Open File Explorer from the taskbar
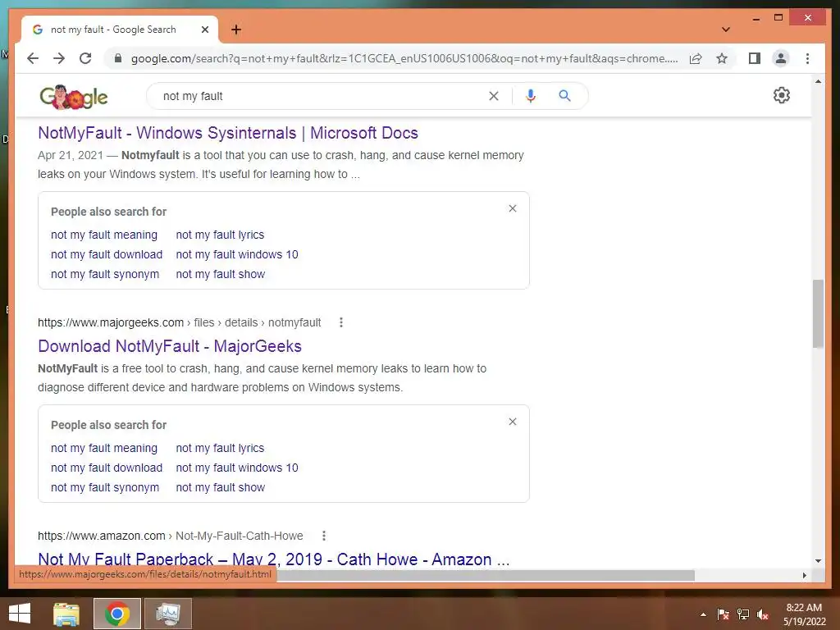 tap(66, 614)
